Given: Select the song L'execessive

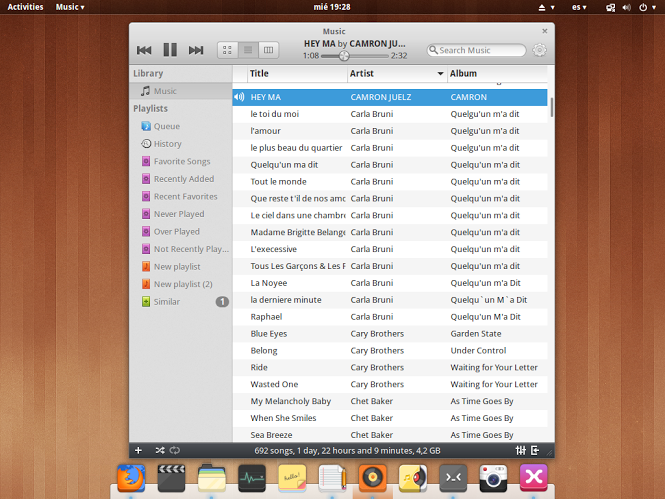Looking at the screenshot, I should (390, 249).
